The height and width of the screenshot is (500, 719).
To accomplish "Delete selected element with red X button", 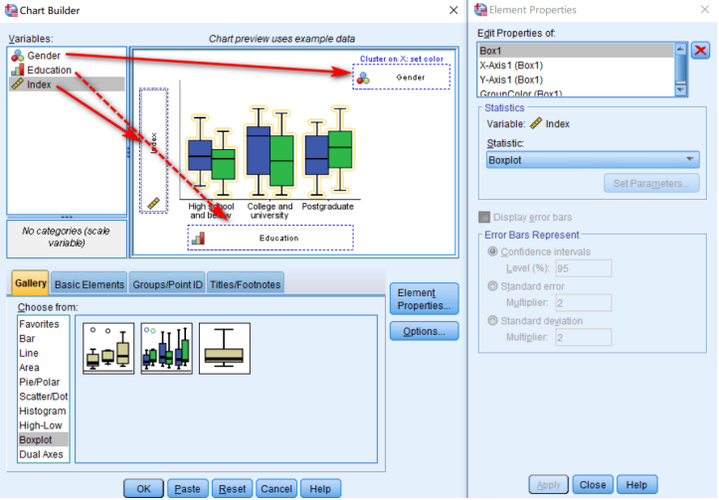I will click(702, 50).
